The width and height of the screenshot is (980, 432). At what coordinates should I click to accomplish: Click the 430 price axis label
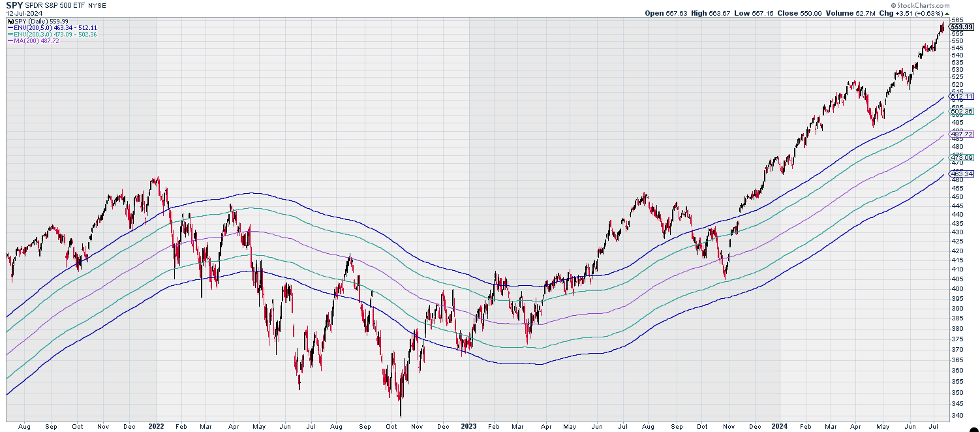pyautogui.click(x=957, y=232)
